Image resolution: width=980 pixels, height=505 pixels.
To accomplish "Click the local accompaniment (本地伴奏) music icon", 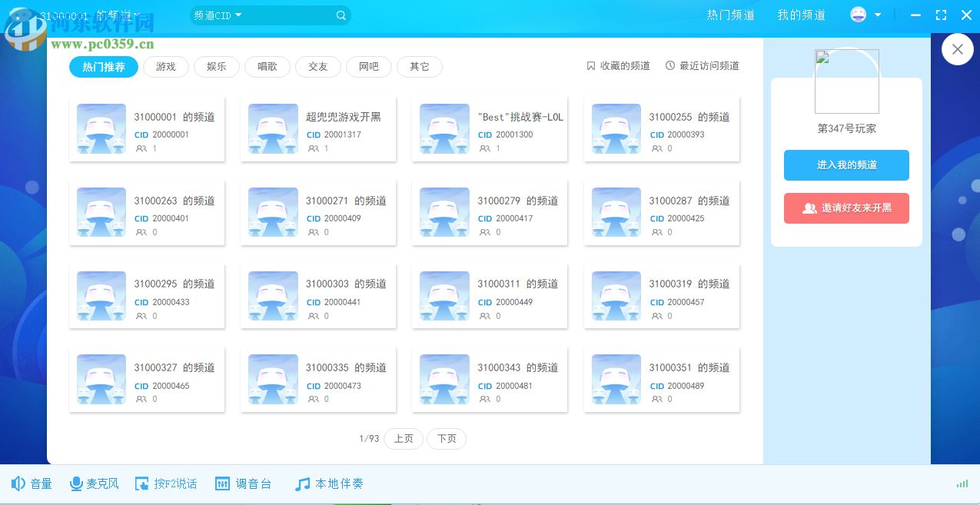I will coord(301,483).
